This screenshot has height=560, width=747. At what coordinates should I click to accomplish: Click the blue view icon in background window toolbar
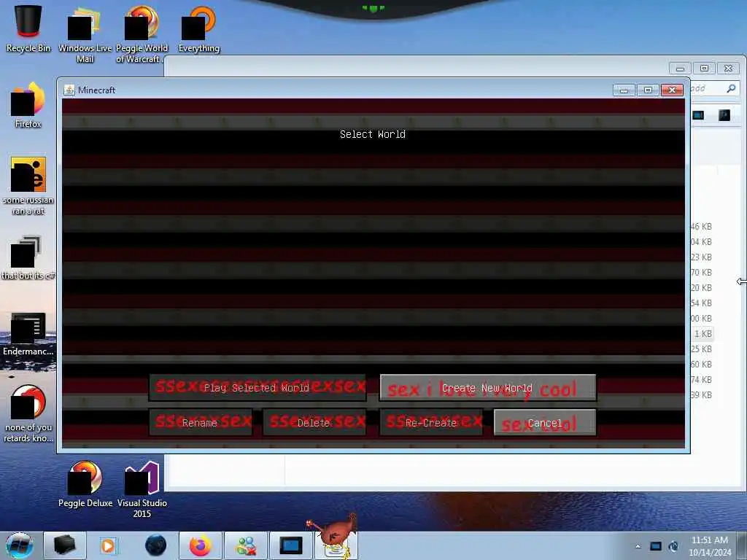pyautogui.click(x=698, y=115)
